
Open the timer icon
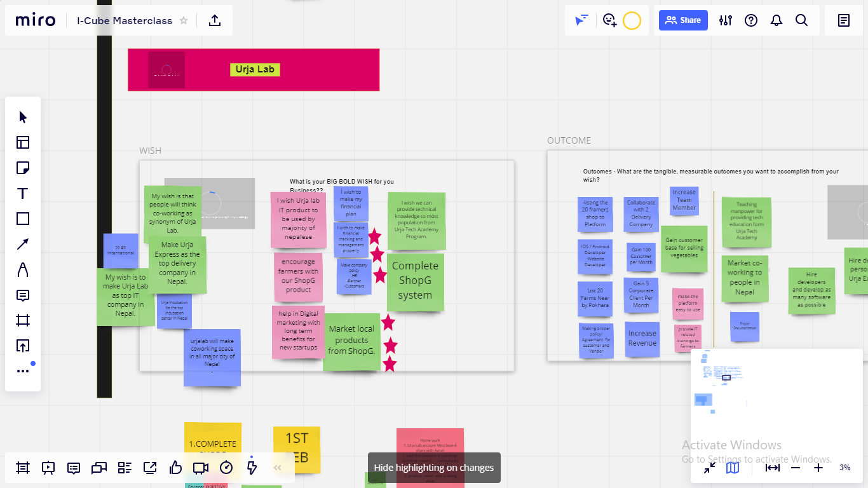226,468
